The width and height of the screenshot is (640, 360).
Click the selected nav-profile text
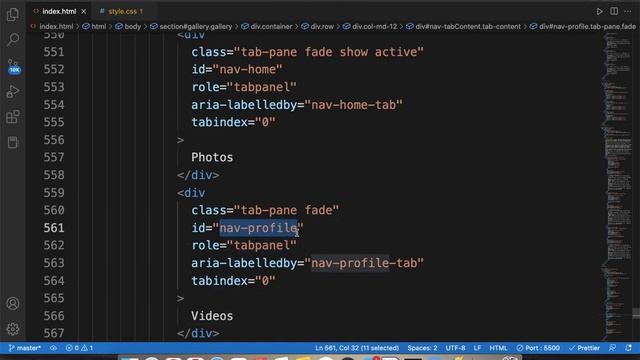[258, 228]
